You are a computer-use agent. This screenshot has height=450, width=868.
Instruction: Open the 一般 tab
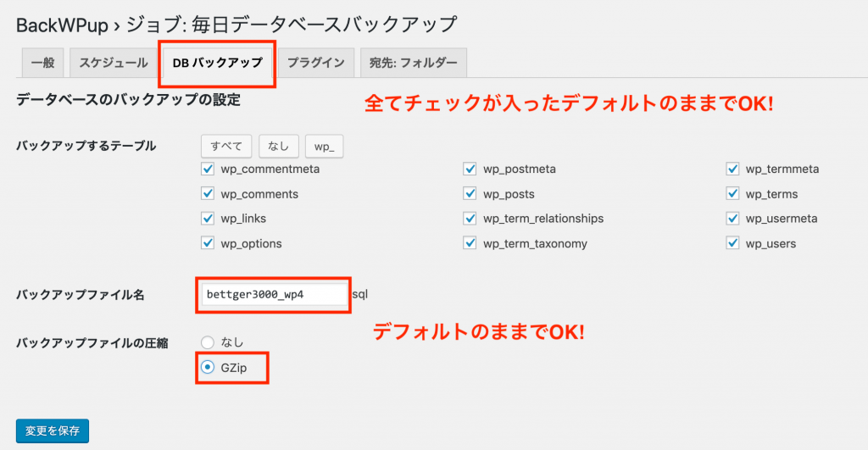tap(42, 63)
